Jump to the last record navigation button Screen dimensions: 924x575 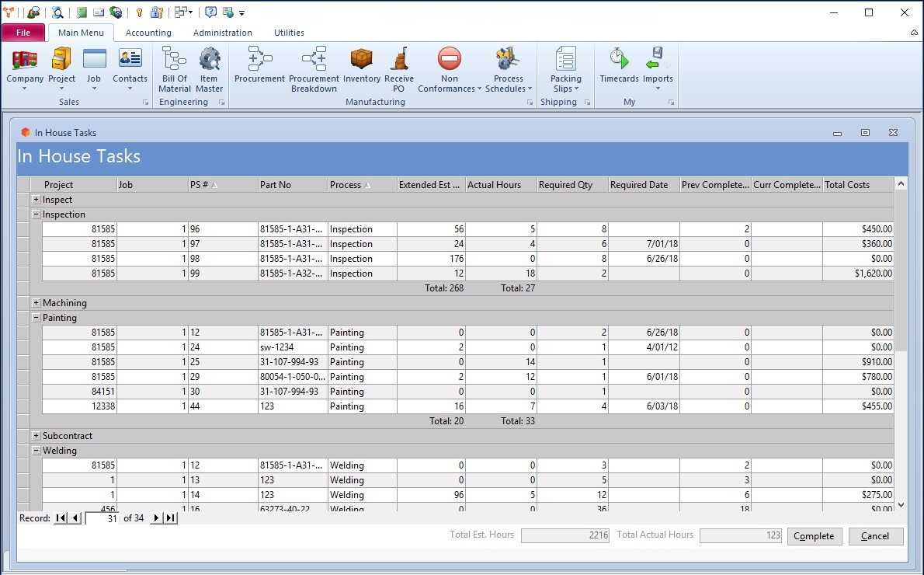tap(170, 518)
